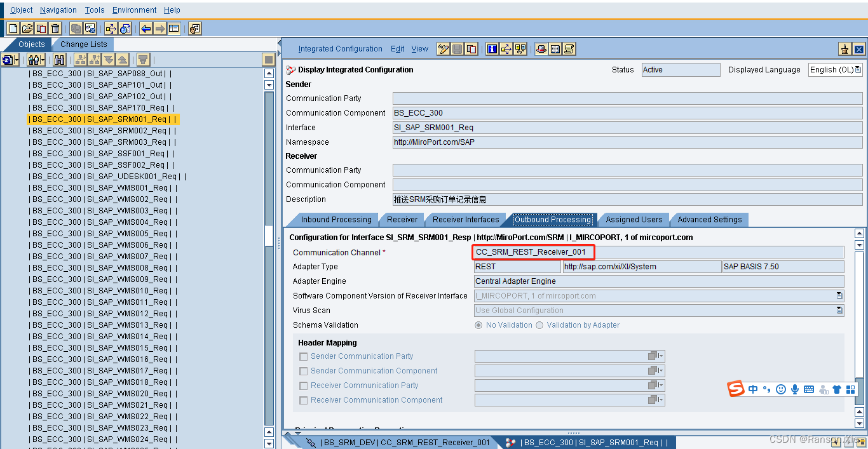Open the Software Component Version dropdown
Image resolution: width=868 pixels, height=449 pixels.
tap(839, 295)
